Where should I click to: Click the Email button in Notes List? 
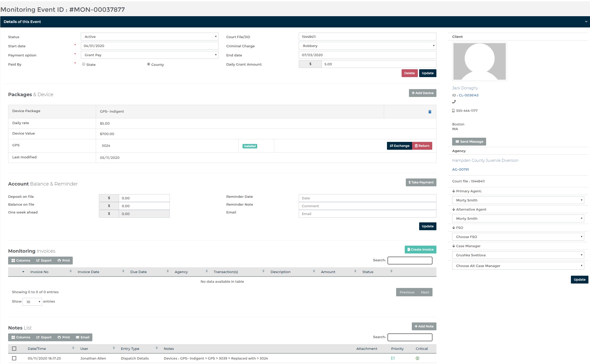point(82,337)
